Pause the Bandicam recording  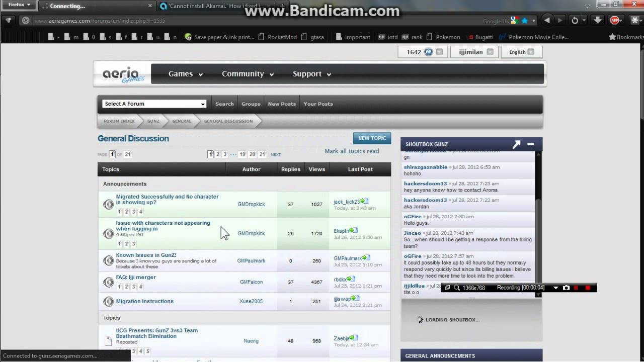[576, 288]
